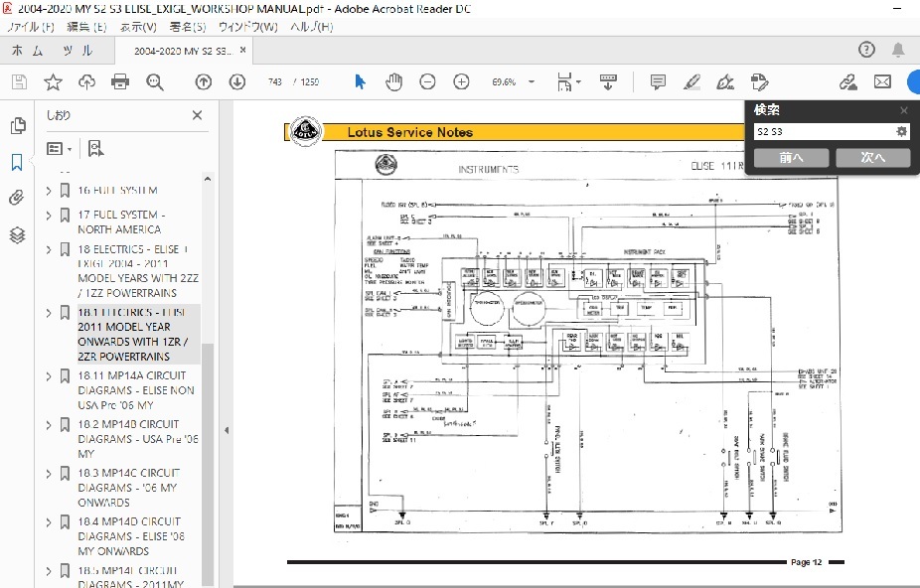The height and width of the screenshot is (588, 920).
Task: Send file by email envelope icon
Action: point(882,82)
